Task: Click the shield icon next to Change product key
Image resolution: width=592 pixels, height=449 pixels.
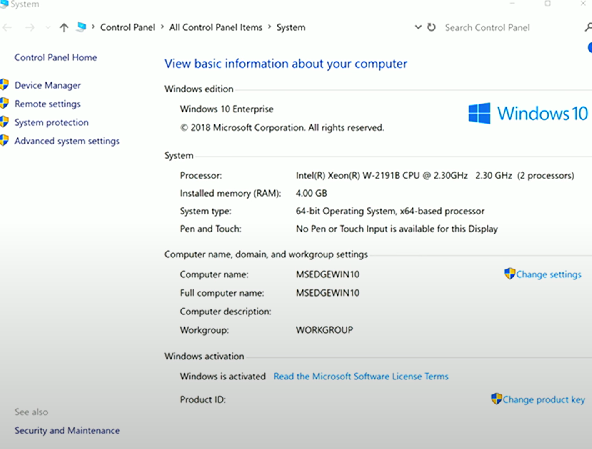Action: 496,398
